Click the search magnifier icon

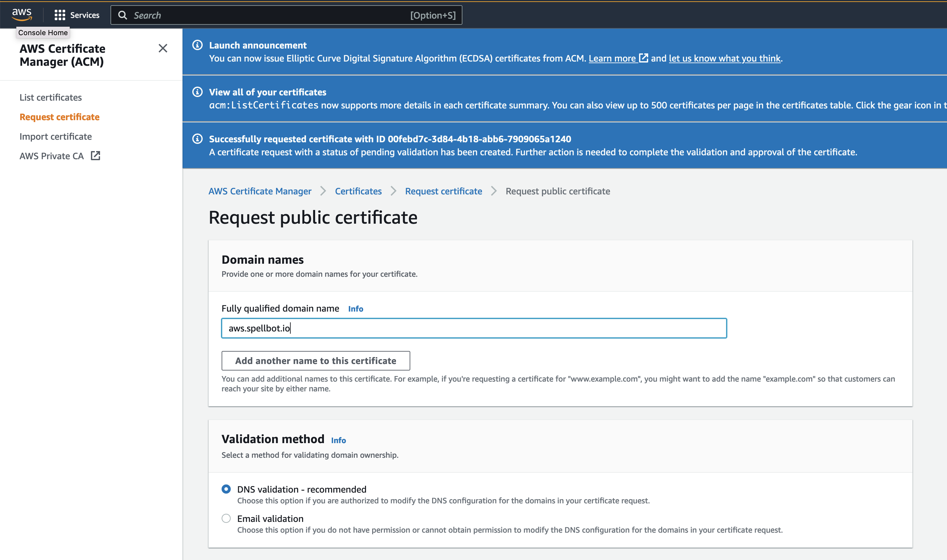click(123, 15)
